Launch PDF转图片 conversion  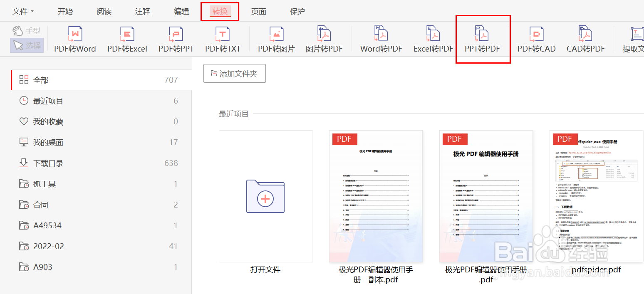pos(276,40)
